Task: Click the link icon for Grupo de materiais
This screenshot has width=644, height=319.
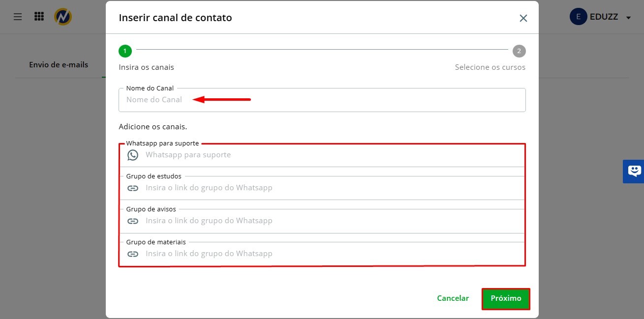Action: pos(133,254)
